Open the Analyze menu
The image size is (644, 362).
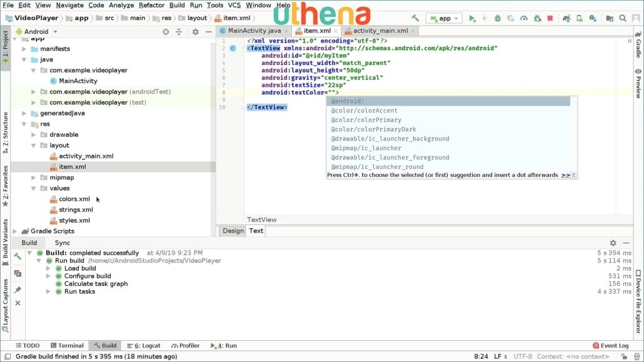(121, 5)
